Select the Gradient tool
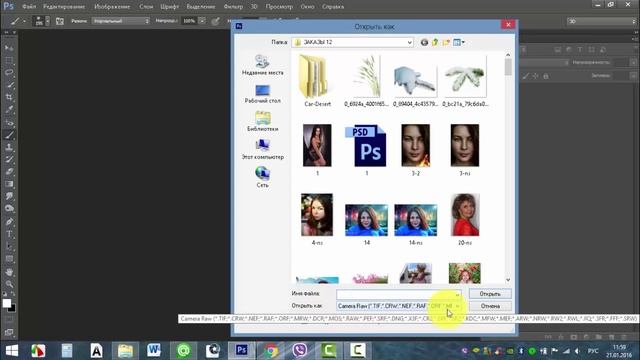 (x=9, y=184)
